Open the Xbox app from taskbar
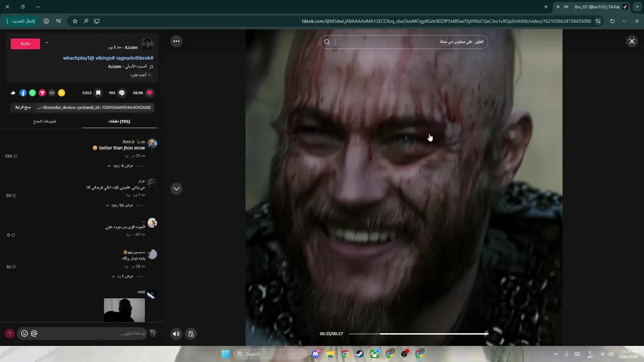644x362 pixels. pos(375,354)
